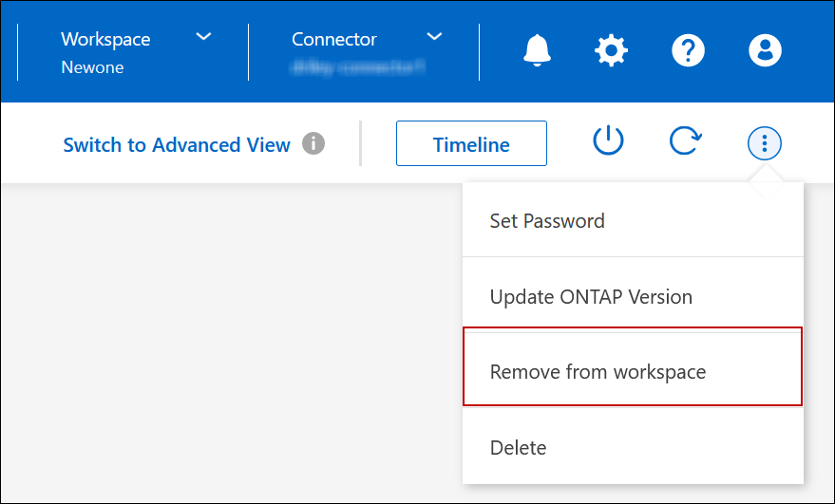Click Switch to Advanced View link

pos(177,145)
